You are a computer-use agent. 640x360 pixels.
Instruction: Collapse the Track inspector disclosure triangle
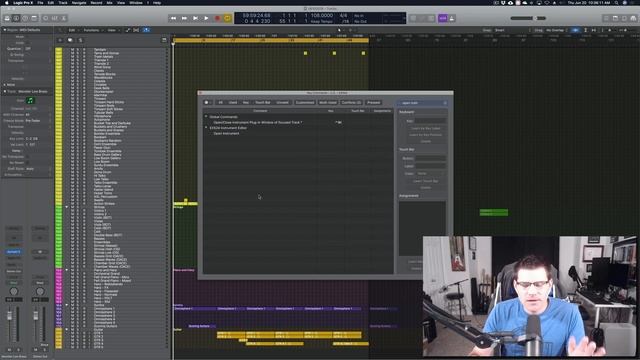tap(4, 91)
